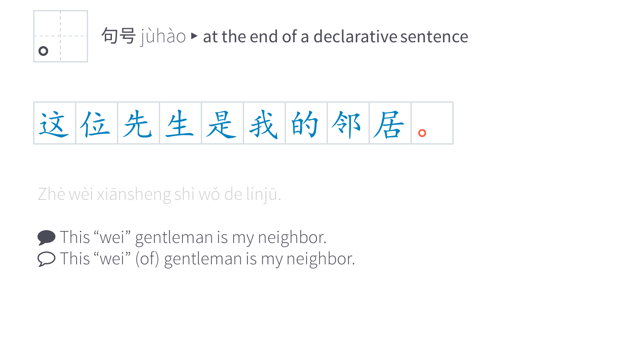
Task: Select the character 先 tile
Action: point(138,123)
